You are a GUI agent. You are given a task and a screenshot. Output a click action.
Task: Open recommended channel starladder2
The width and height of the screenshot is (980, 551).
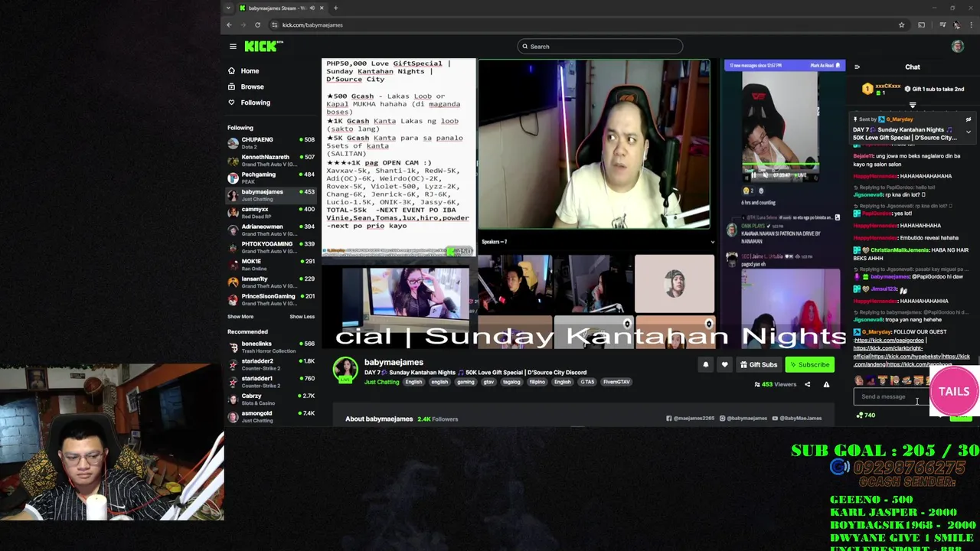click(271, 364)
